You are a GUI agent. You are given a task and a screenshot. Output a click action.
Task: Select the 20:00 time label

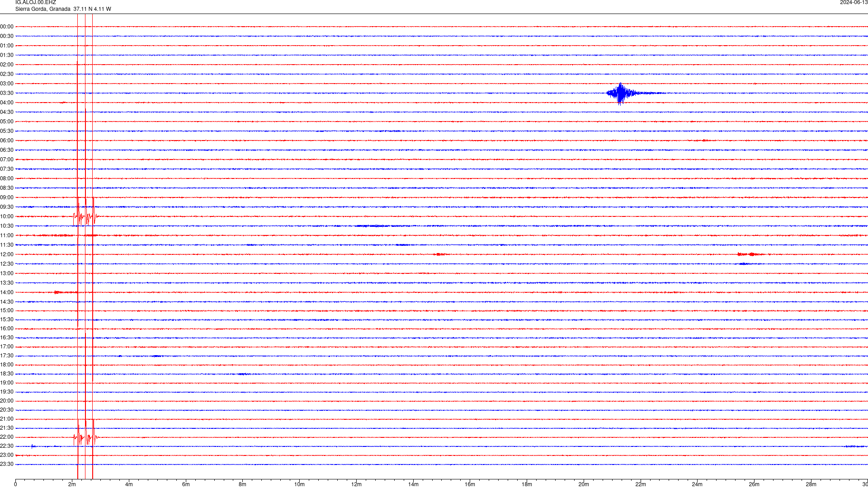(7, 401)
